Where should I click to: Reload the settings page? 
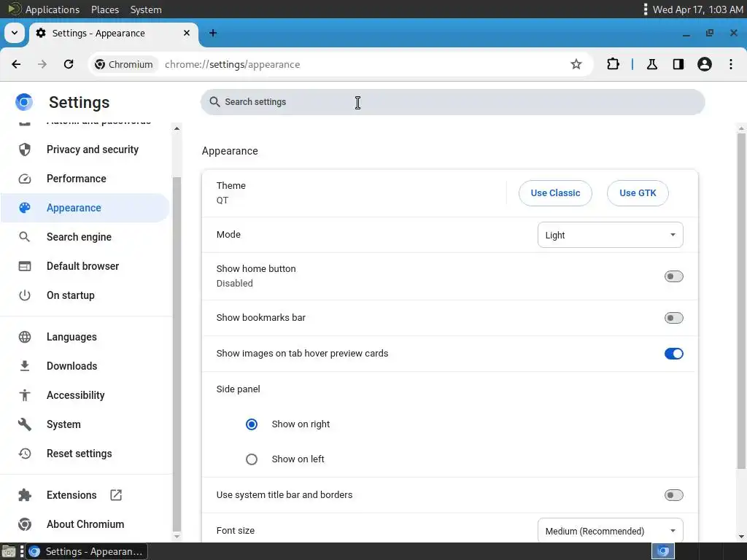coord(69,64)
